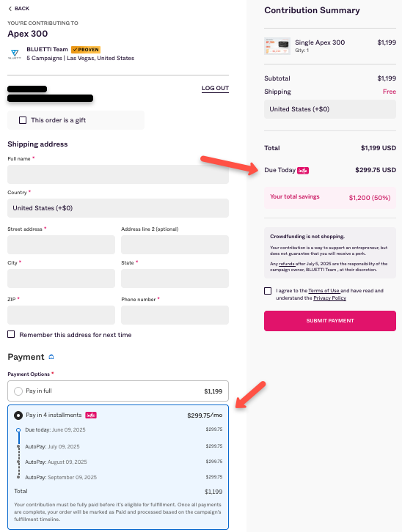The height and width of the screenshot is (532, 402).
Task: Click the PROVEN badge icon
Action: pyautogui.click(x=86, y=50)
